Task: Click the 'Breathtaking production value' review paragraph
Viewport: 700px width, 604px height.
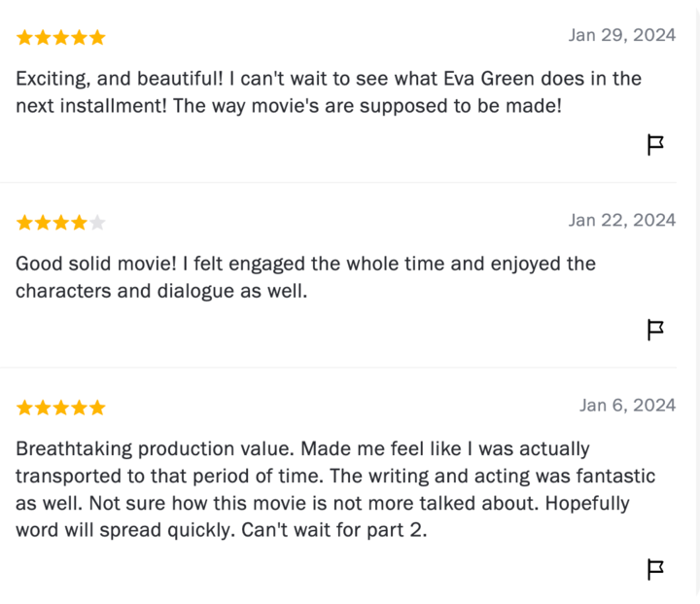Action: click(335, 489)
